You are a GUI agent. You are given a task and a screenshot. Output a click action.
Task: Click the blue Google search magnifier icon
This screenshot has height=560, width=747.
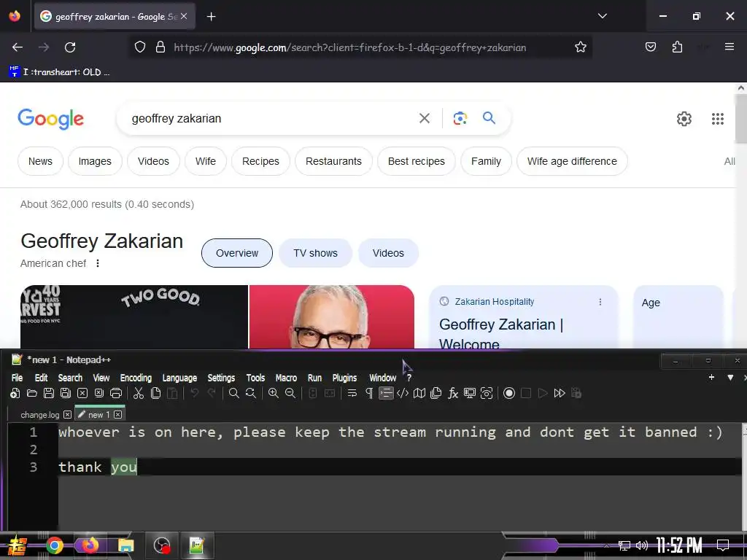[x=489, y=117]
